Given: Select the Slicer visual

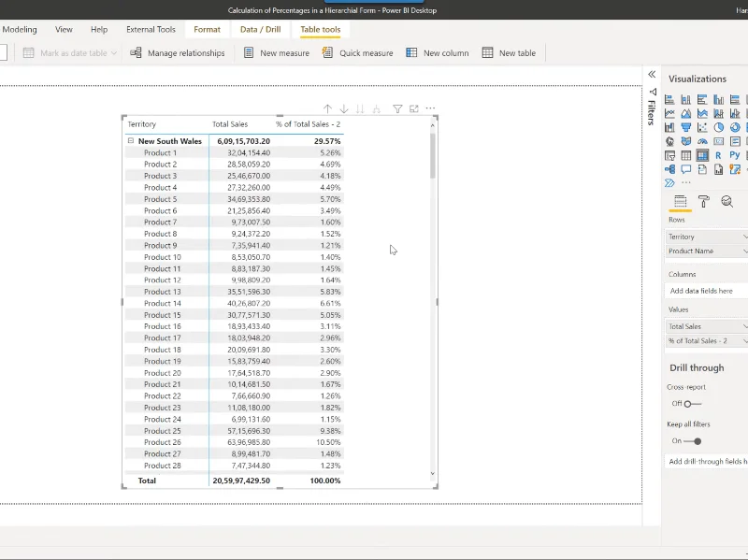Looking at the screenshot, I should [669, 155].
